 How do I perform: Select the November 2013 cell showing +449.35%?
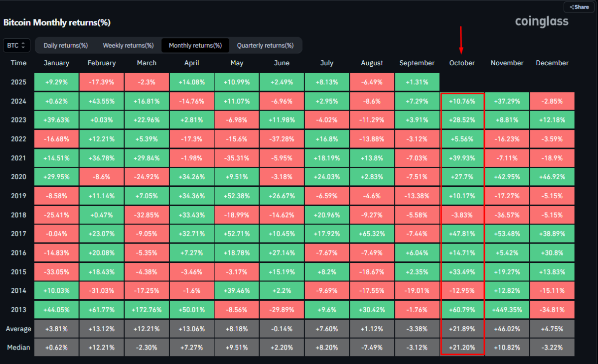pos(507,309)
